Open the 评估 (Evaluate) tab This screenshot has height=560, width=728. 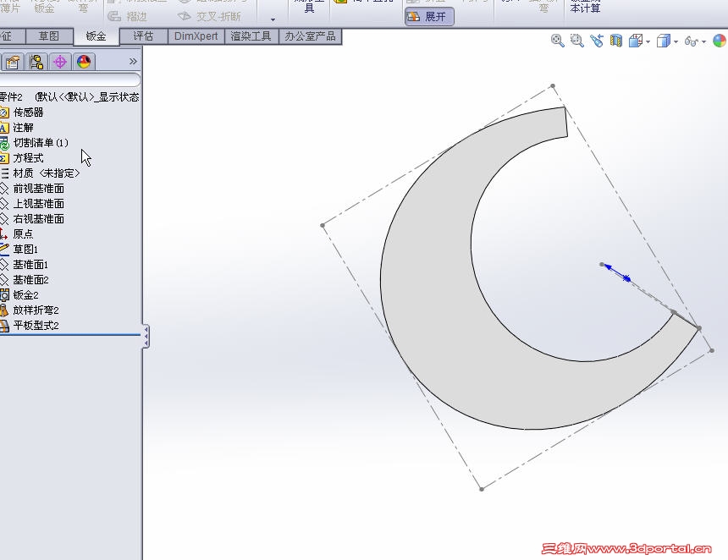point(143,36)
